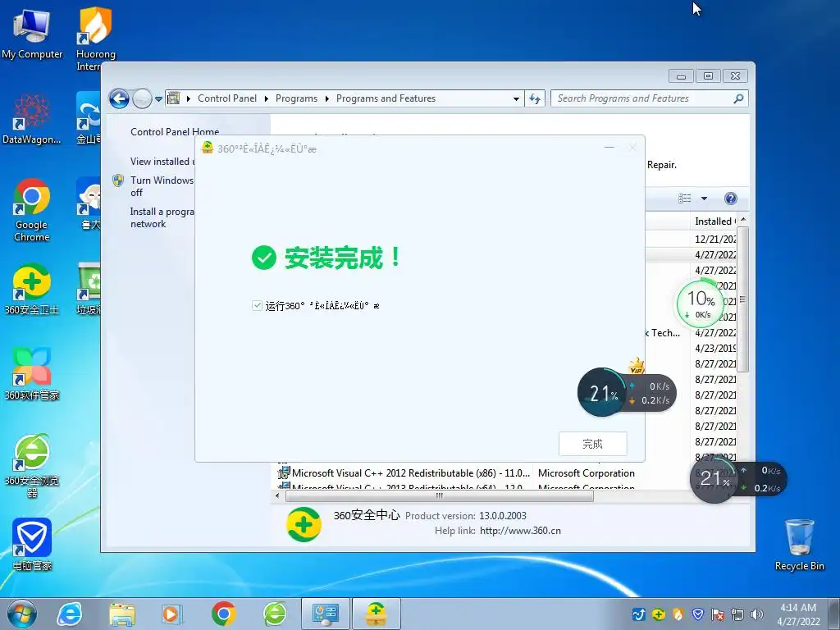Click Turn Windows features on or off
840x630 pixels.
162,186
